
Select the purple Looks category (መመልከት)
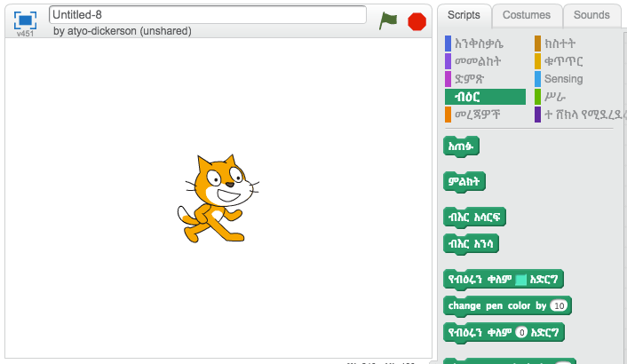click(x=478, y=61)
